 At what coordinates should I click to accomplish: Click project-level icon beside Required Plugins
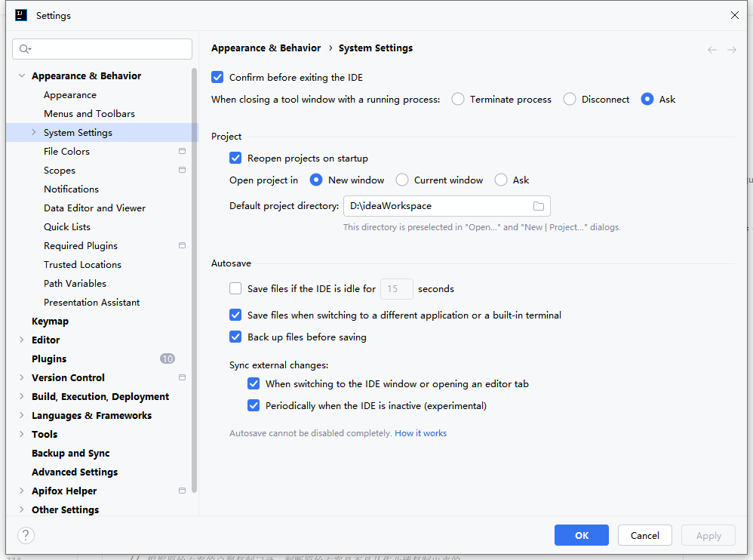pyautogui.click(x=182, y=245)
